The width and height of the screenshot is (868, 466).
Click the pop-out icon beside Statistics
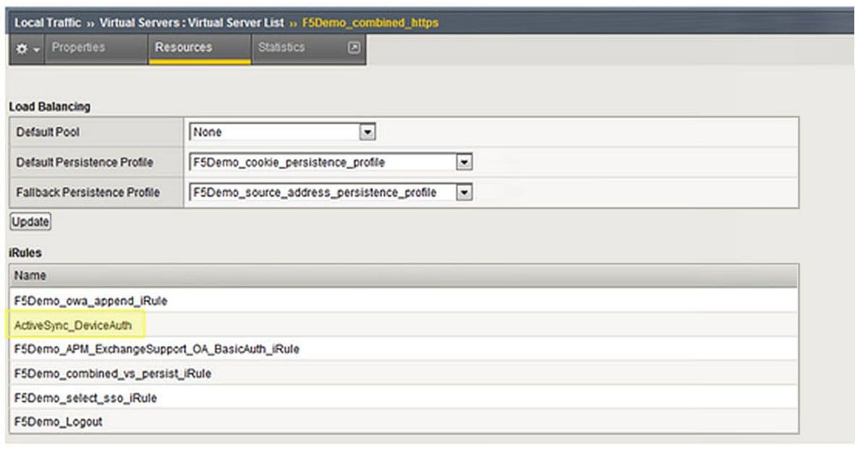click(354, 48)
